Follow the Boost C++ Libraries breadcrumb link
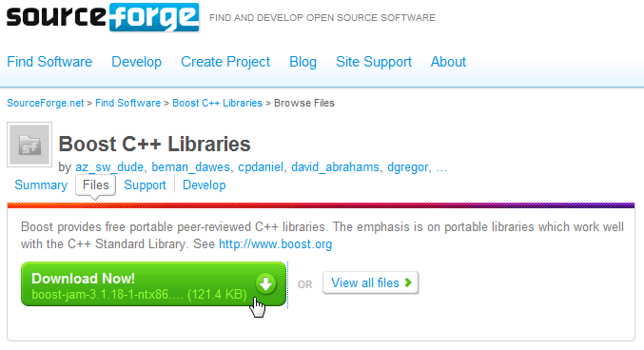 click(217, 103)
